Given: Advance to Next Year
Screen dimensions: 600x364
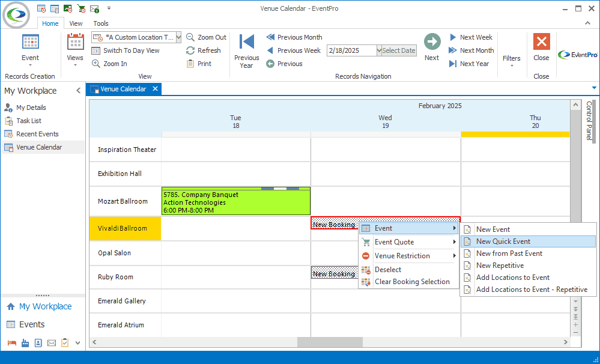Looking at the screenshot, I should coord(468,64).
